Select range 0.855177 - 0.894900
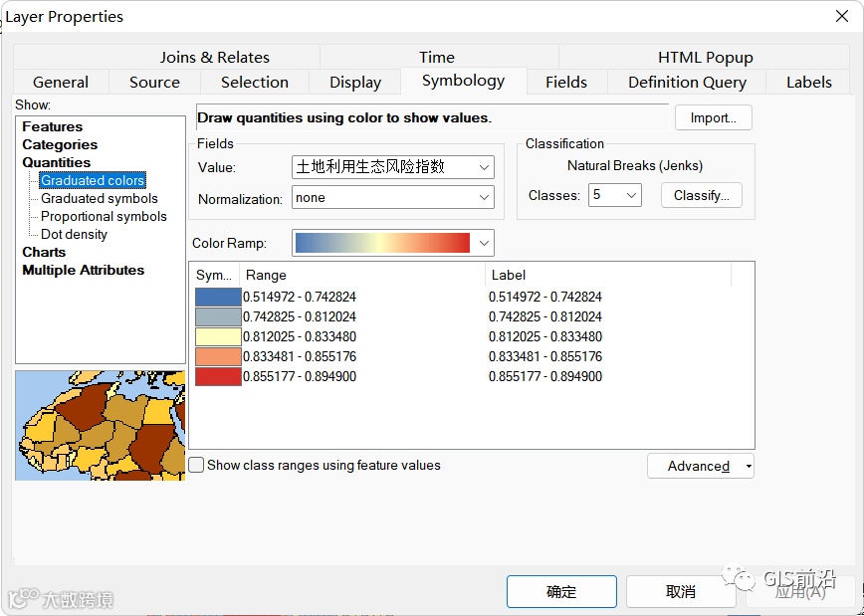Screen dimensions: 864x616 300,376
